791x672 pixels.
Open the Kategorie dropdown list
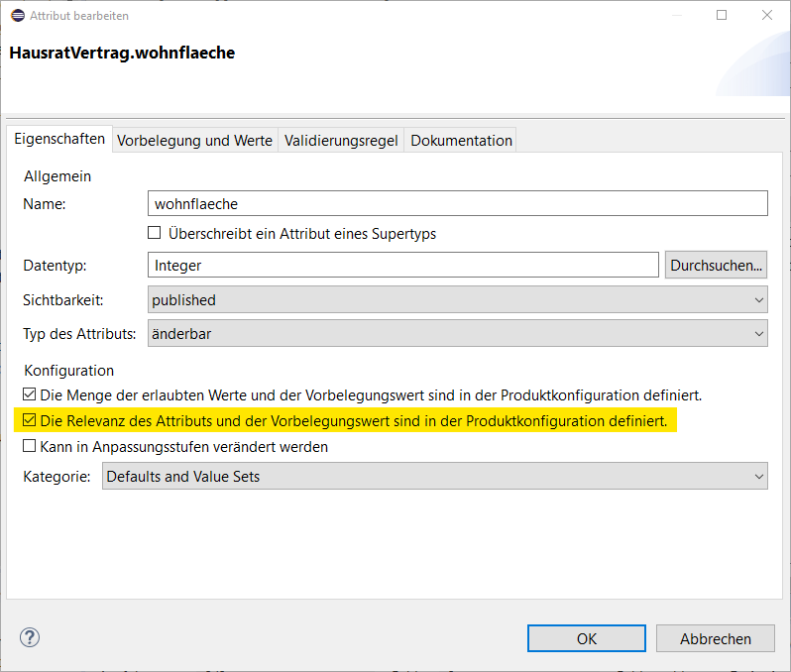tap(434, 477)
